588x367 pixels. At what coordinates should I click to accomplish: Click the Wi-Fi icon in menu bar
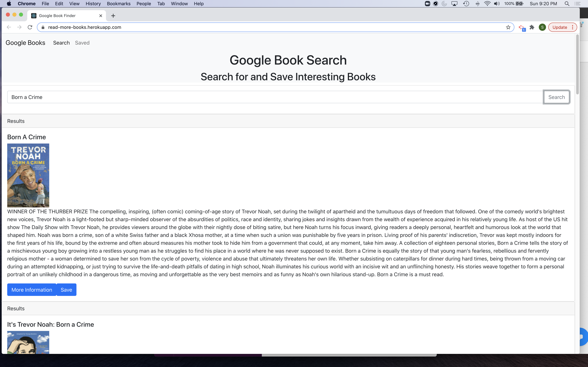click(487, 3)
